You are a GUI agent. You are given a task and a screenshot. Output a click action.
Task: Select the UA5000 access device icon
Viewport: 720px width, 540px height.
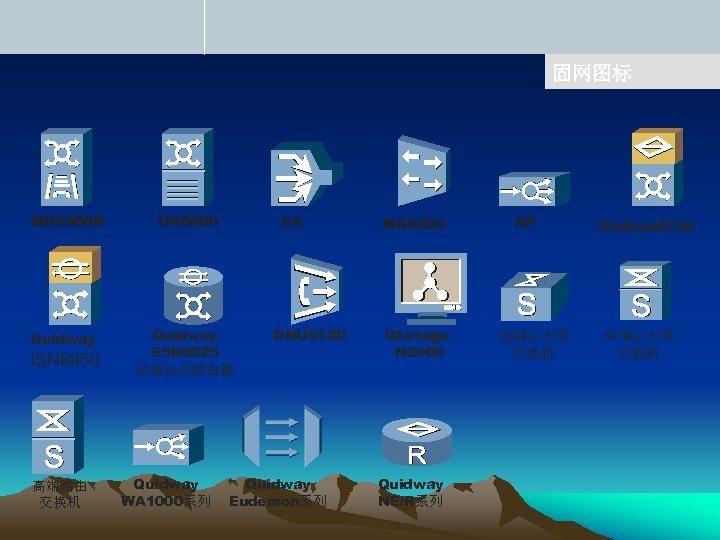(x=187, y=167)
